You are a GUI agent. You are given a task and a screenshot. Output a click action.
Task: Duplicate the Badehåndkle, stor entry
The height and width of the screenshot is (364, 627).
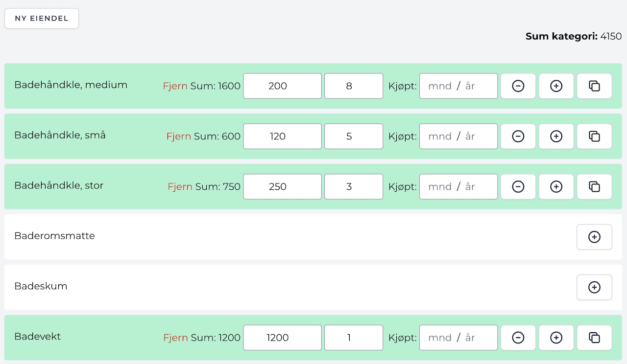pos(594,187)
